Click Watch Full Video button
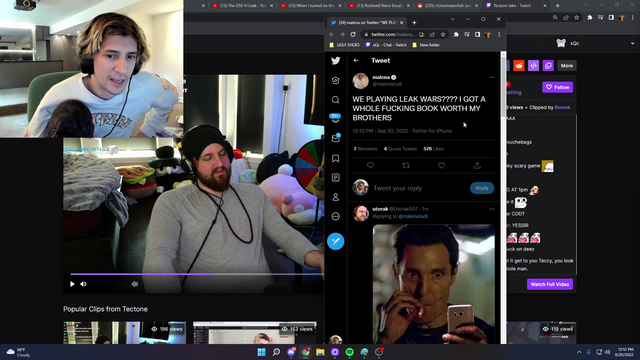The height and width of the screenshot is (360, 640). (550, 284)
